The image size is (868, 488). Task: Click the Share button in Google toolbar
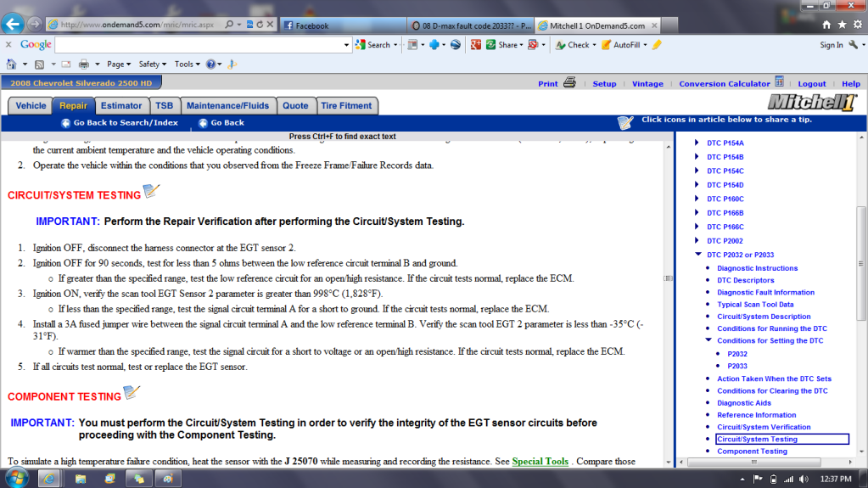tap(504, 45)
